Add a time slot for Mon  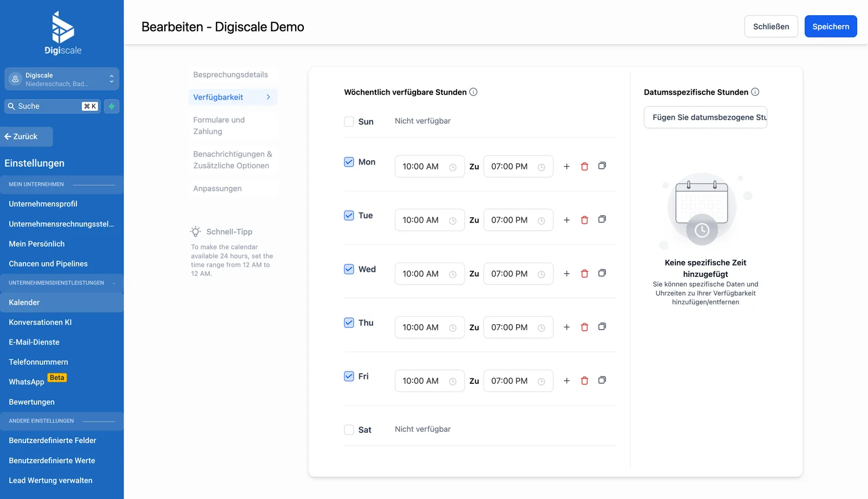click(566, 167)
